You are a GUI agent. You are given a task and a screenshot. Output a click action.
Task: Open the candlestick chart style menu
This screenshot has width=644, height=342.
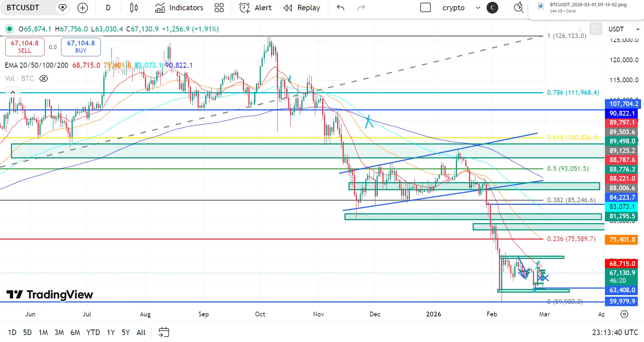(x=134, y=8)
